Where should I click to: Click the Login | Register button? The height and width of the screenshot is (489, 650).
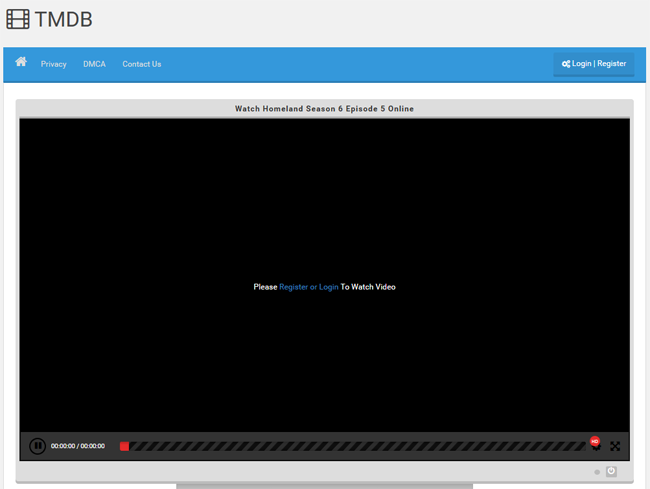594,64
